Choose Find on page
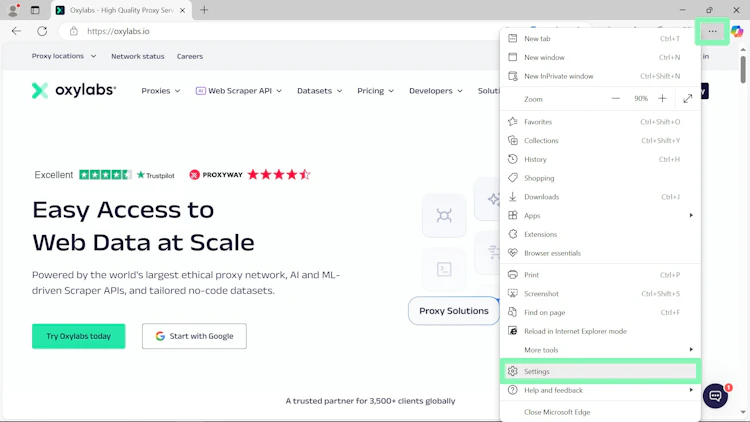The width and height of the screenshot is (750, 422). (600, 312)
